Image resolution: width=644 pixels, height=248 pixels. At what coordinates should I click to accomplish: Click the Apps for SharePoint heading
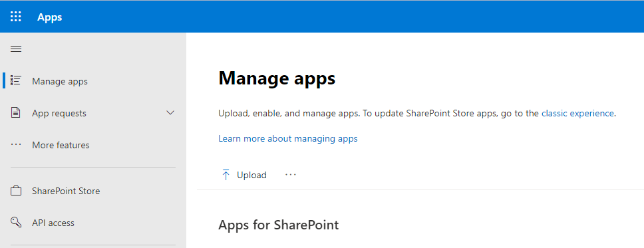click(x=279, y=225)
